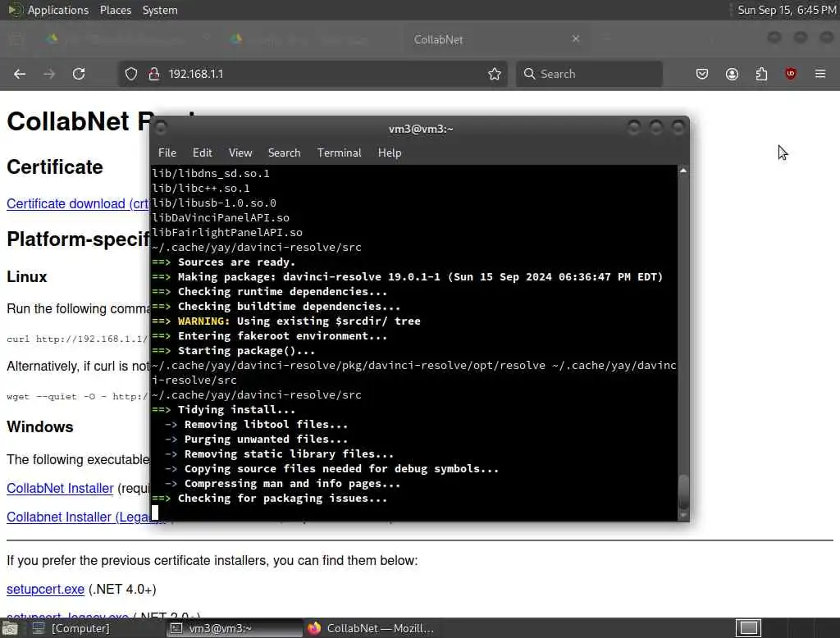Image resolution: width=840 pixels, height=638 pixels.
Task: Click the terminal scrollbar up arrow
Action: point(683,171)
